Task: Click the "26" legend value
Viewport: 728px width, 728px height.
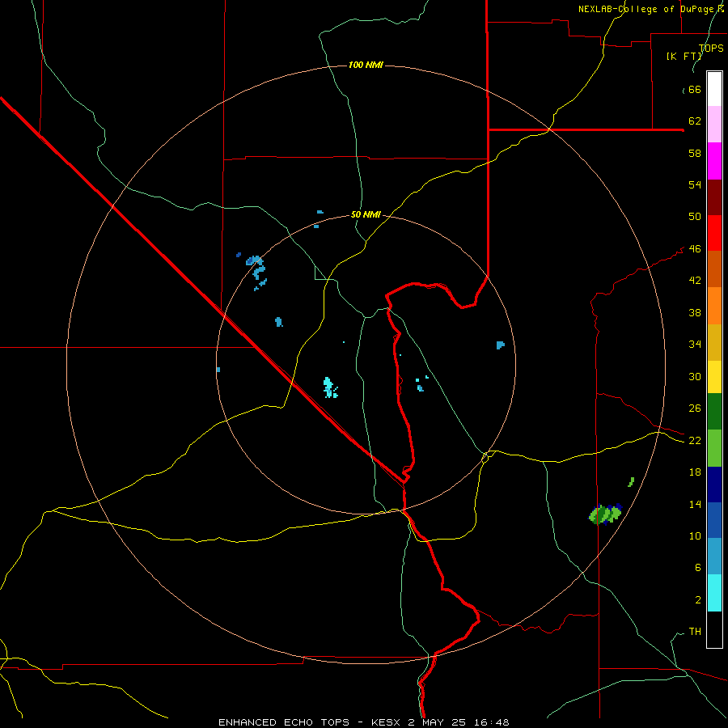Action: [695, 408]
